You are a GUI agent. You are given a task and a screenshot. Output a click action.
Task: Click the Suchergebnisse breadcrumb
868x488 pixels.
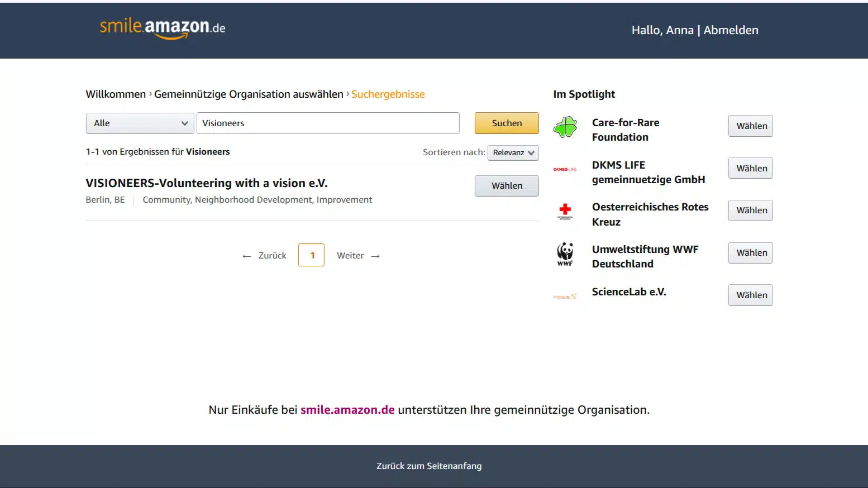(388, 94)
